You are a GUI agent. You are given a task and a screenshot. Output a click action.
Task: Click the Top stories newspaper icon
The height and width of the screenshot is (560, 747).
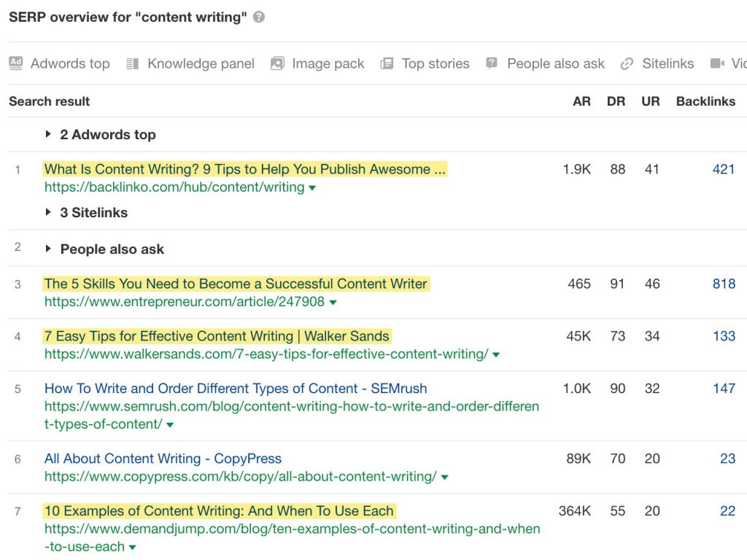pyautogui.click(x=387, y=63)
